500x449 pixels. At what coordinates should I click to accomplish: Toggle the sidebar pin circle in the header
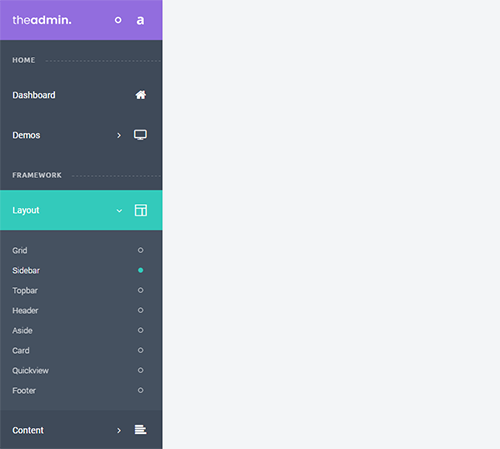[118, 20]
